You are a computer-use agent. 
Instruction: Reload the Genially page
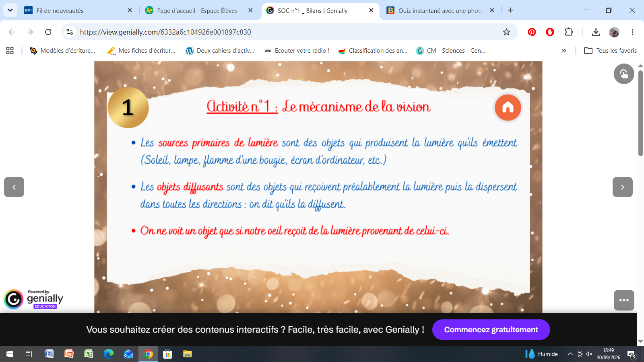pos(48,32)
